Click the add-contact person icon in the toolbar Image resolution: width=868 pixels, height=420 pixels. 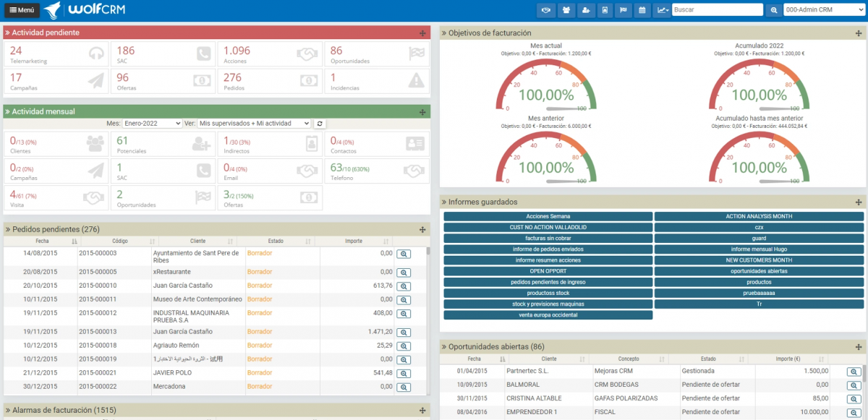click(586, 10)
